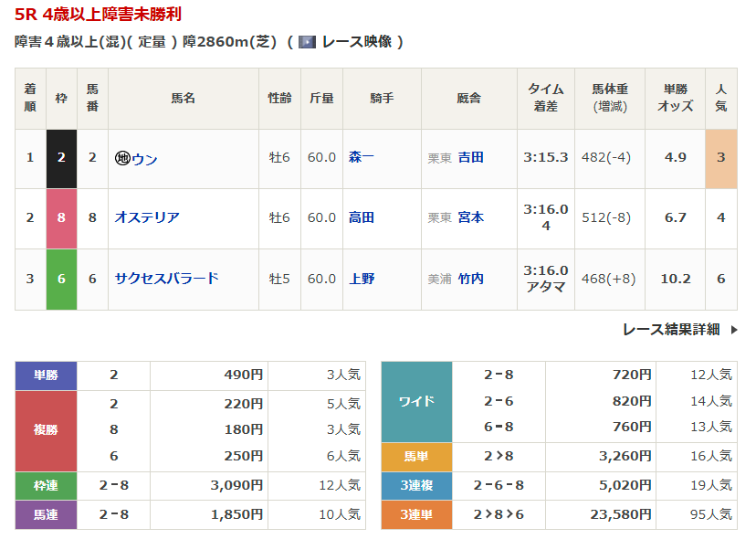756x539 pixels.
Task: Click the arrow next to レース結果詳細
Action: [x=734, y=330]
